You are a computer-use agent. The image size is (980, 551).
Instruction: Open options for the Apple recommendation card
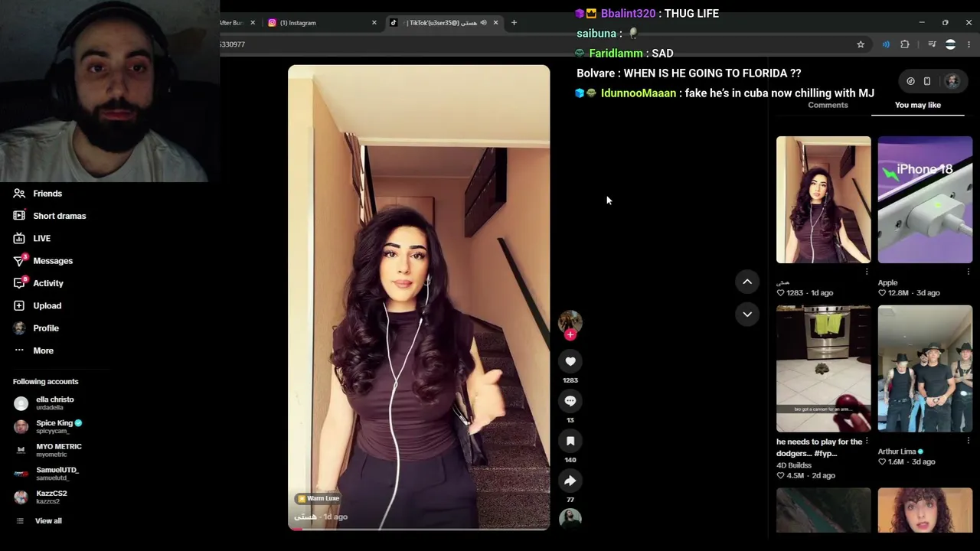[x=969, y=272]
